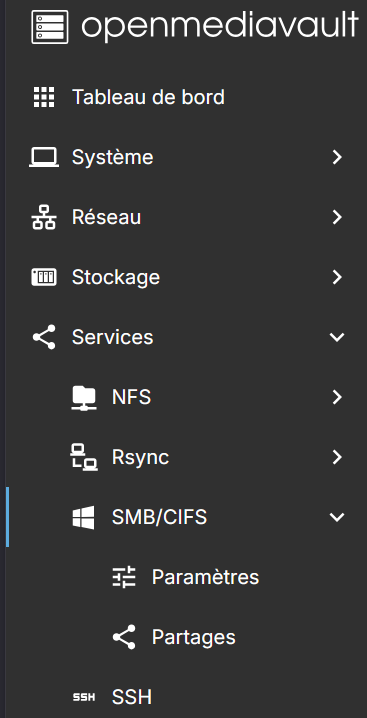The width and height of the screenshot is (367, 718).
Task: Expand the Système chevron arrow
Action: pos(337,157)
